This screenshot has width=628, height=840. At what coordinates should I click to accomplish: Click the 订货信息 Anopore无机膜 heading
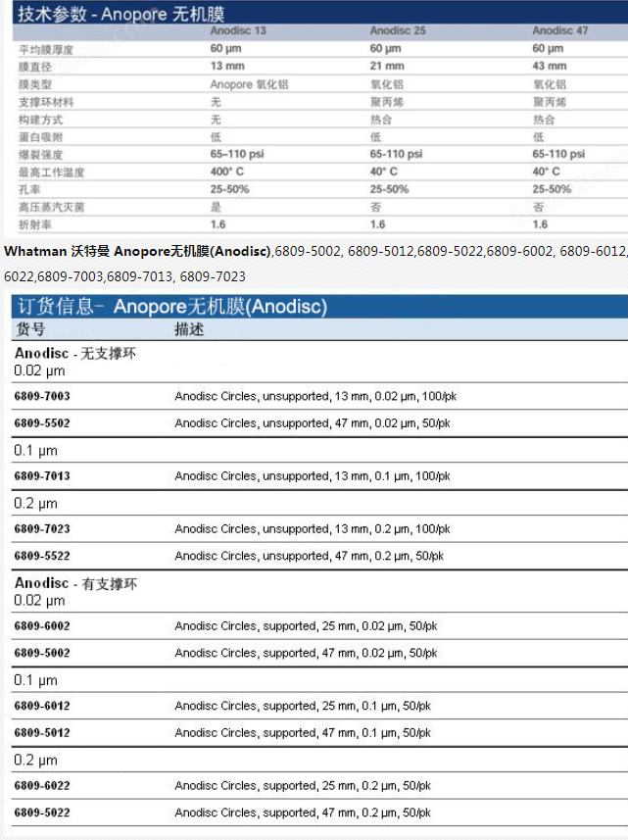(171, 307)
